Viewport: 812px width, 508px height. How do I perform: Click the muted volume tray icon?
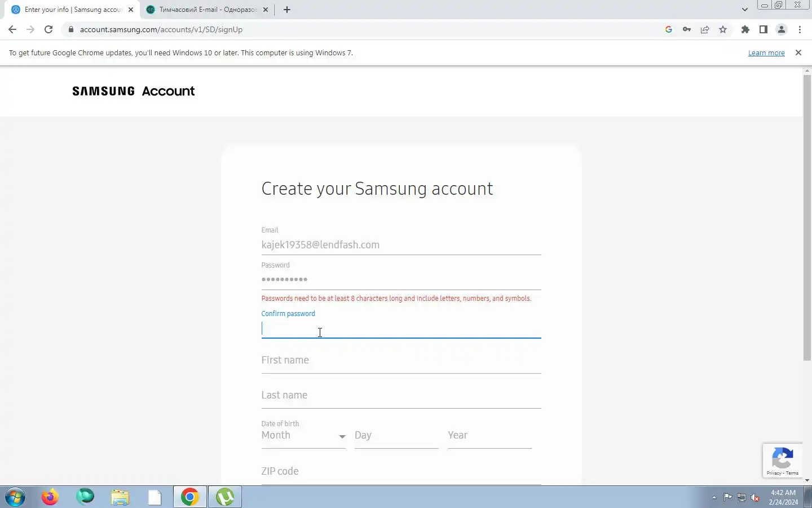(756, 498)
